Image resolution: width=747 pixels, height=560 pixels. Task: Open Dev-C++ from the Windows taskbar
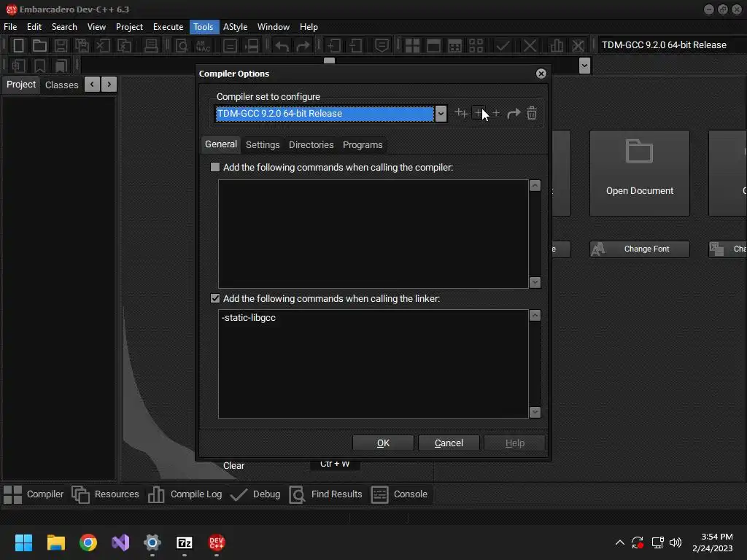click(x=217, y=542)
